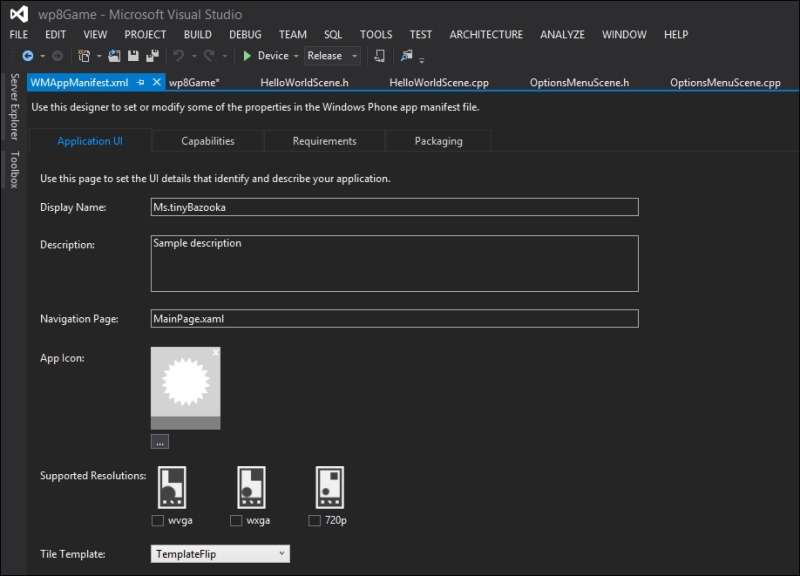Open the Device target dropdown arrow
The height and width of the screenshot is (576, 800).
click(x=296, y=56)
